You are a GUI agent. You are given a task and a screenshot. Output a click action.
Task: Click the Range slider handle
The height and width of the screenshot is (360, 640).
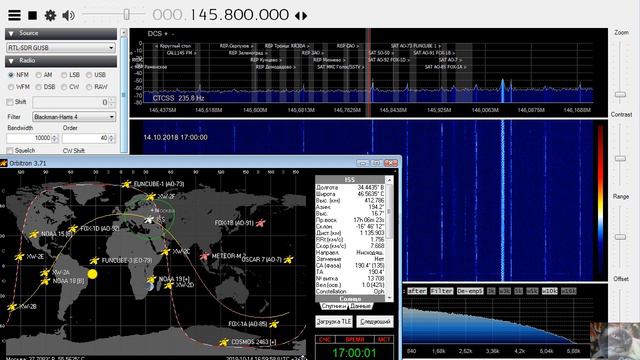point(620,237)
